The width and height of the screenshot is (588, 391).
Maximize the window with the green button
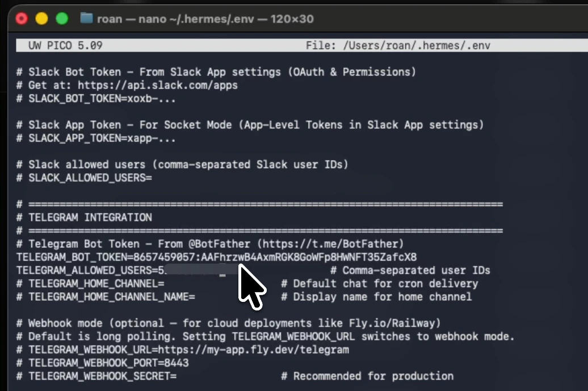tap(62, 18)
